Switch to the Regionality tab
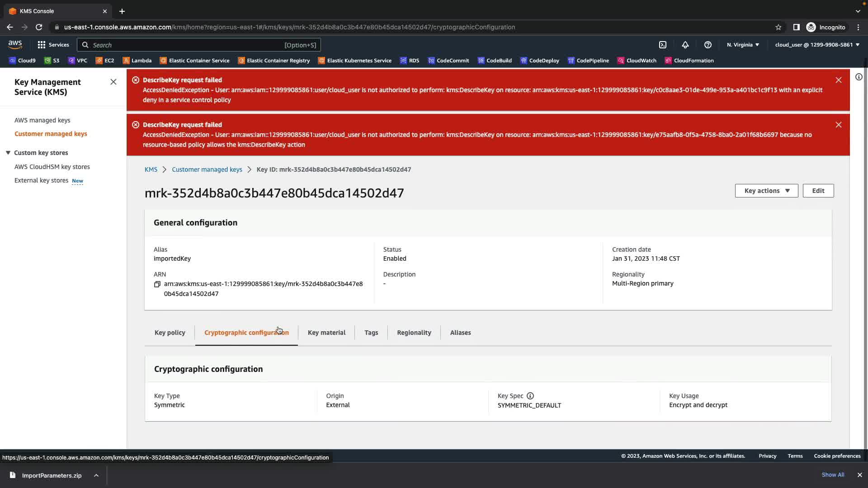The height and width of the screenshot is (488, 868). coord(414,333)
